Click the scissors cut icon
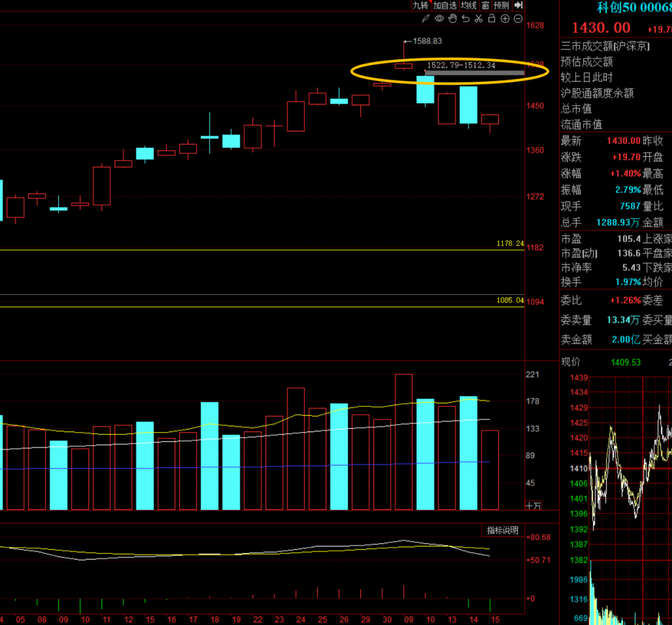 click(x=478, y=19)
